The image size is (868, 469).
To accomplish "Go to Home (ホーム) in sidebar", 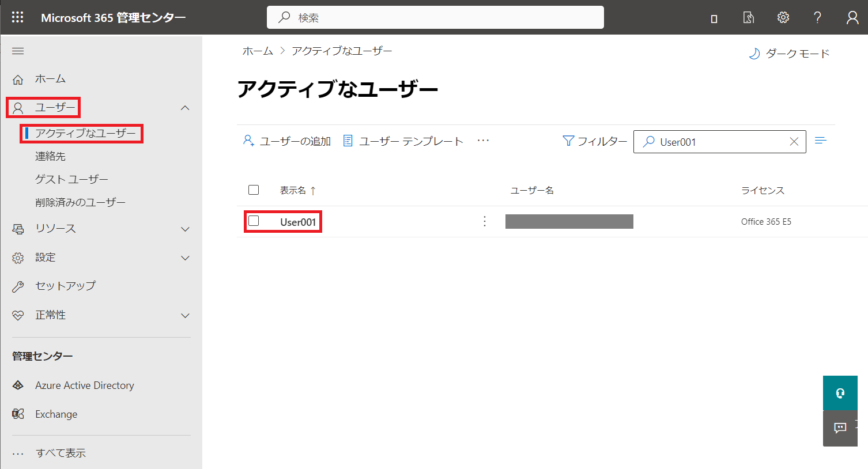I will (x=50, y=79).
